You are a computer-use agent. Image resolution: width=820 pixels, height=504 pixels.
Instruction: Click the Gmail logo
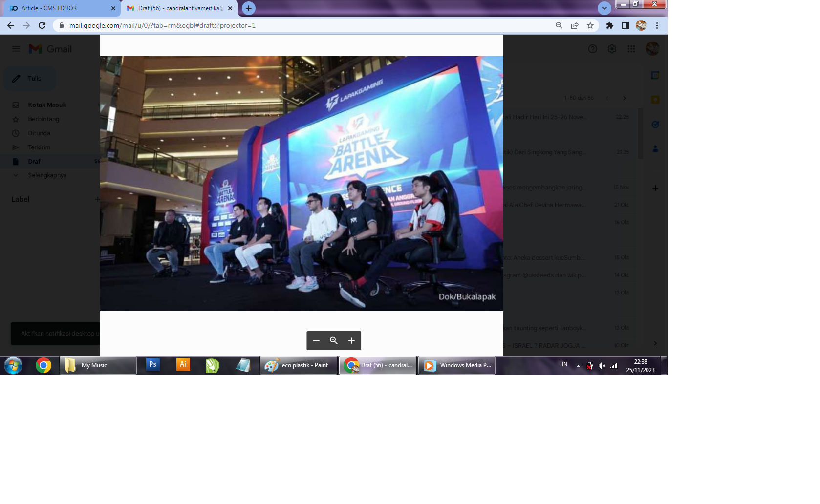[x=50, y=49]
